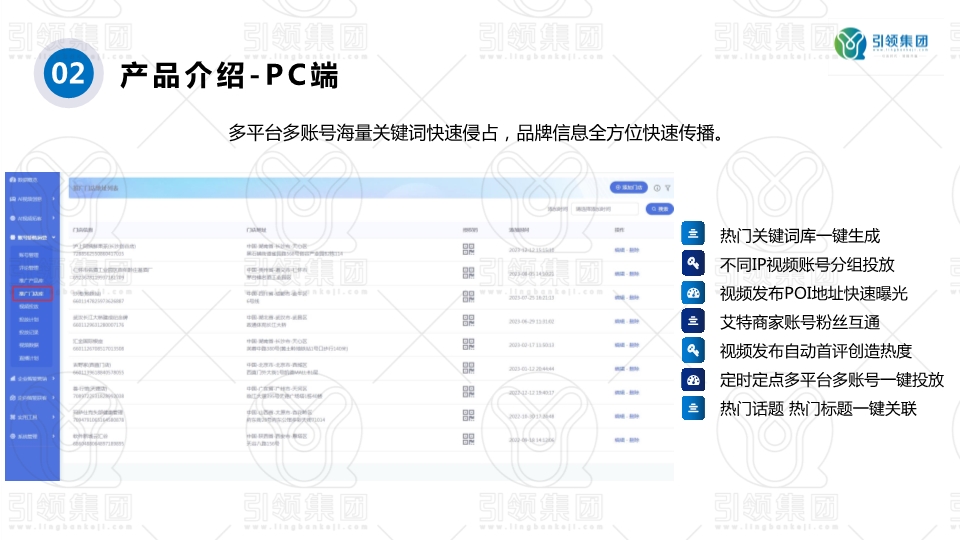Viewport: 960px width, 540px height.
Task: Collapse the expanded fourth sidebar menu group
Action: [54, 237]
